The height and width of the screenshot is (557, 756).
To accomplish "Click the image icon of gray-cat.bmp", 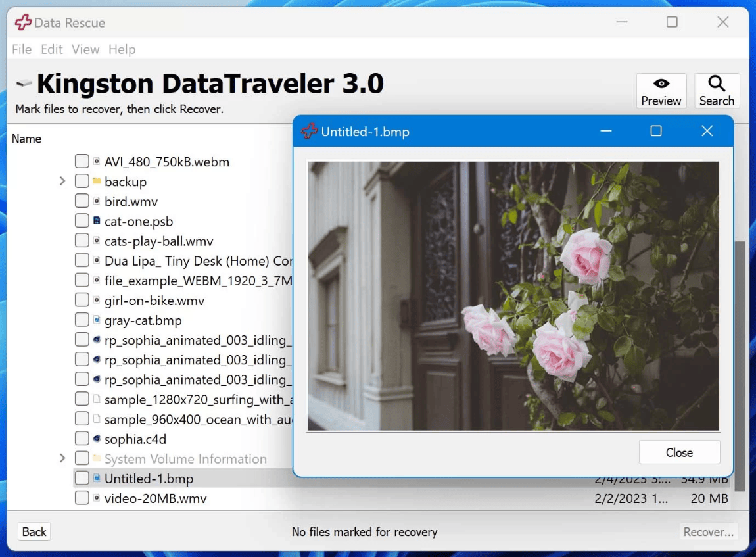I will pyautogui.click(x=97, y=319).
